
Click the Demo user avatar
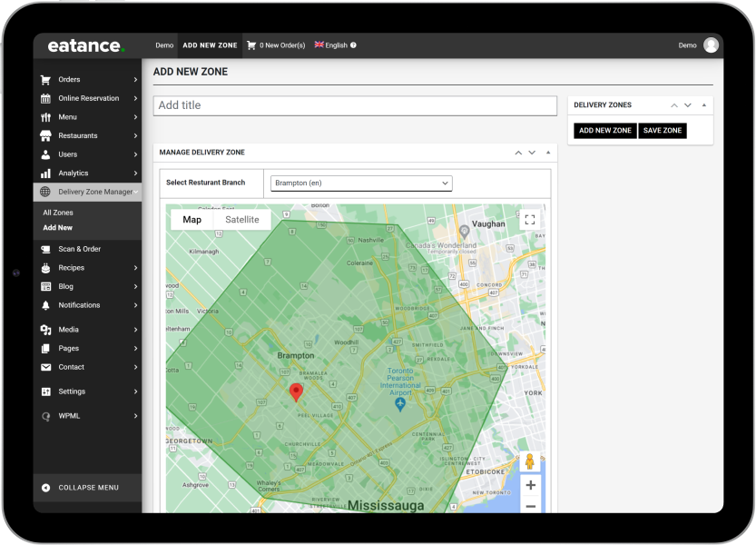click(711, 45)
